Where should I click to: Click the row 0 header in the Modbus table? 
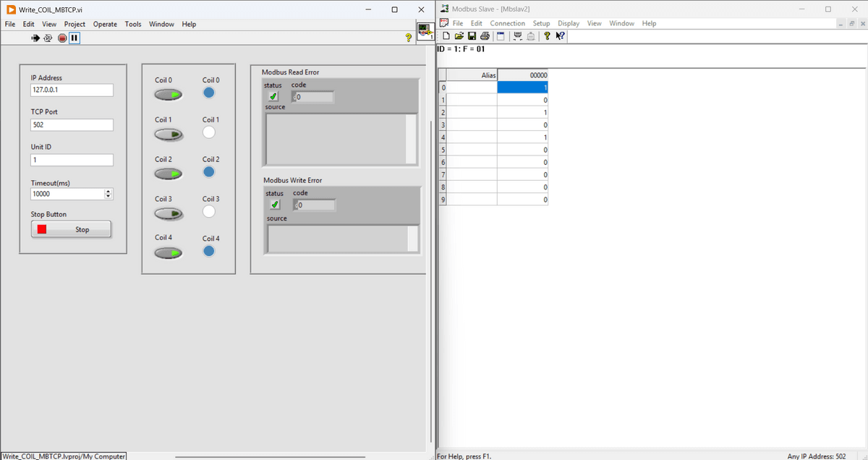443,88
